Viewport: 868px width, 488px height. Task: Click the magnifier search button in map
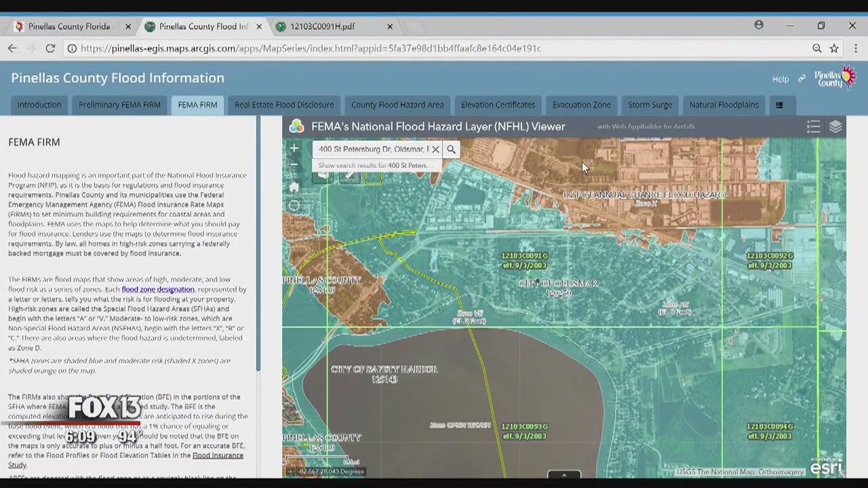(x=451, y=149)
